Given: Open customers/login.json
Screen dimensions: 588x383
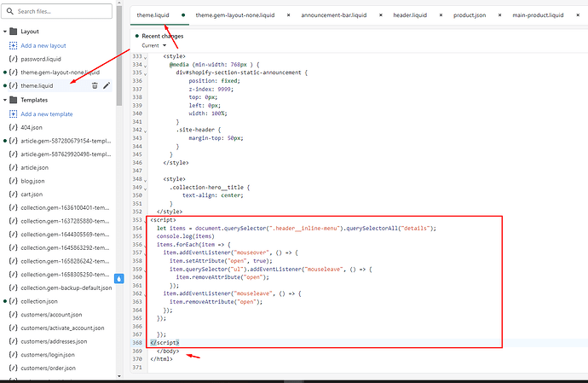Looking at the screenshot, I should [48, 355].
